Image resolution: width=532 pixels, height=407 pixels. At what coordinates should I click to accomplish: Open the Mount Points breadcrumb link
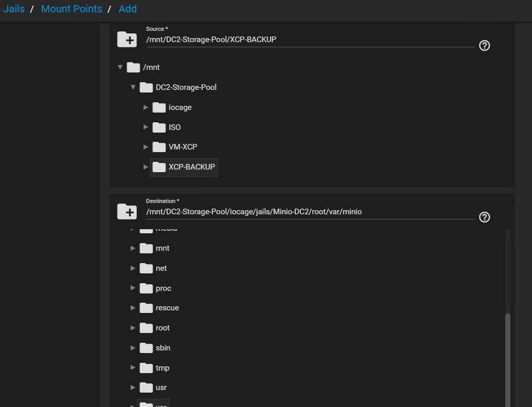tap(72, 9)
